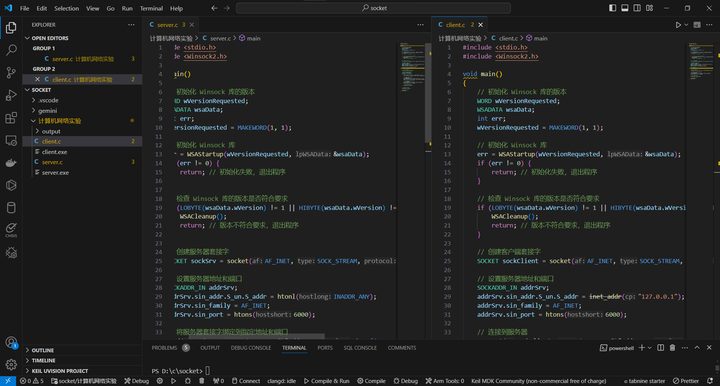The image size is (720, 386).
Task: Switch to the DEBUG CONSOLE tab
Action: (x=251, y=348)
